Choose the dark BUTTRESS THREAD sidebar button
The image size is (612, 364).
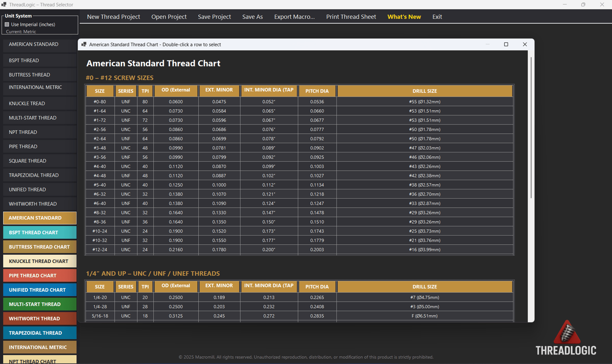[40, 75]
